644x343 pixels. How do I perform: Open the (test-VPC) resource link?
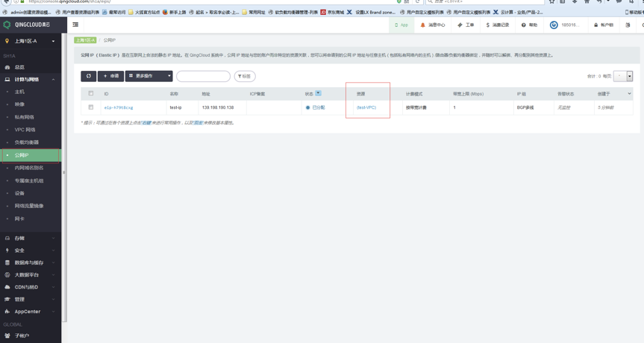pyautogui.click(x=366, y=107)
